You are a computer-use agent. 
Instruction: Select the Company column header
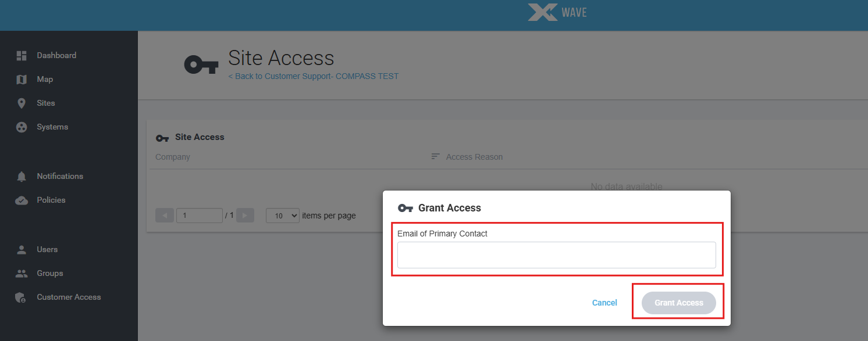click(x=173, y=157)
